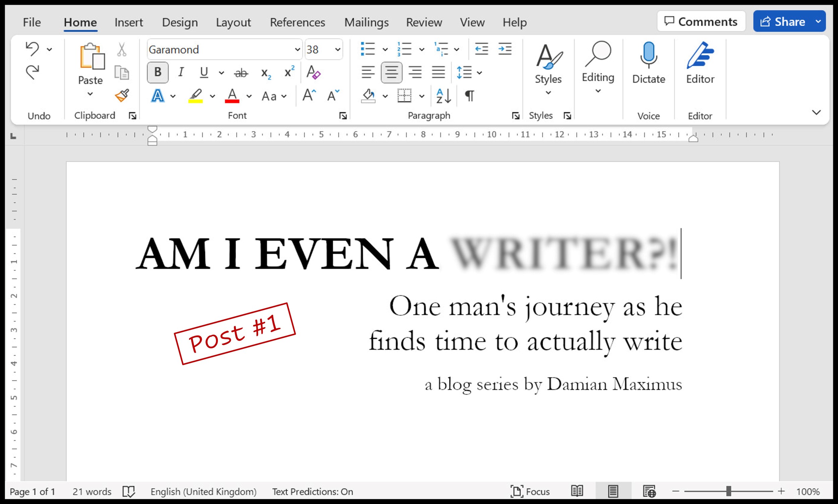
Task: Toggle Bold formatting off
Action: pos(158,72)
